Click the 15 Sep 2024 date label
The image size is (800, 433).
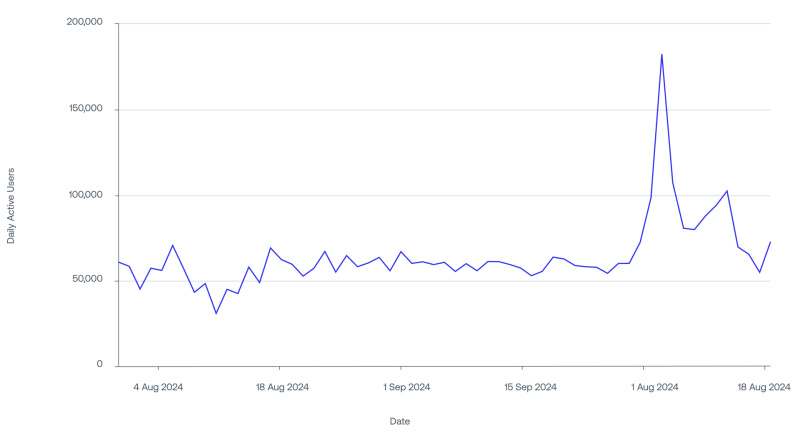(x=530, y=387)
